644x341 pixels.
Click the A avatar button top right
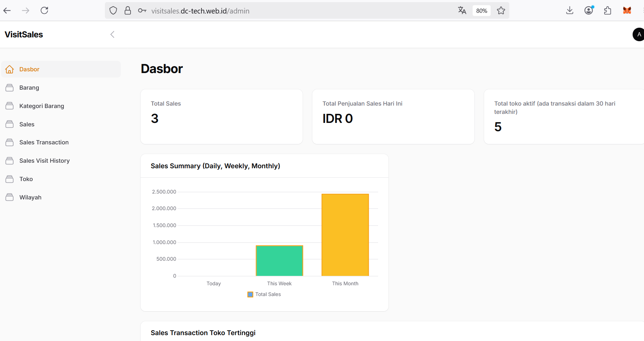[638, 34]
